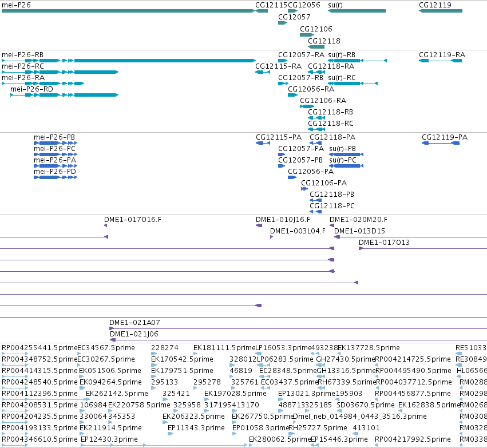
Task: Click transcript CG12057-RB label
Action: point(300,78)
